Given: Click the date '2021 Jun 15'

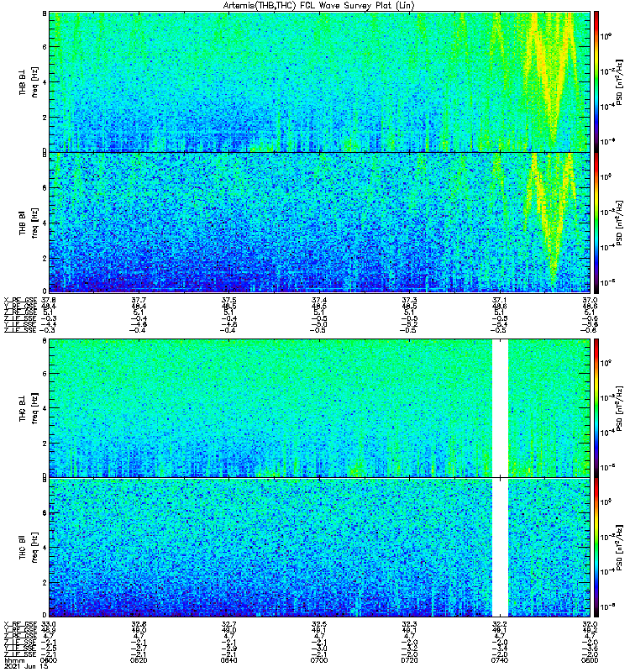Looking at the screenshot, I should click(26, 666).
